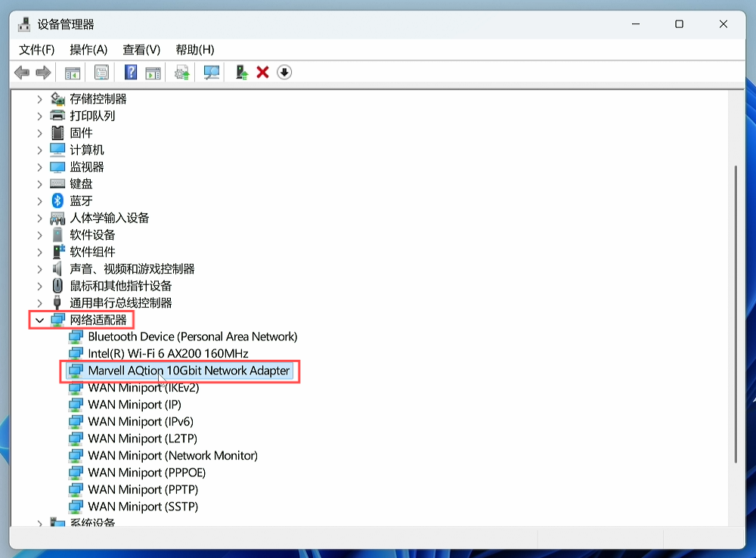The height and width of the screenshot is (558, 756).
Task: Open the 帮助(H) menu
Action: [195, 50]
